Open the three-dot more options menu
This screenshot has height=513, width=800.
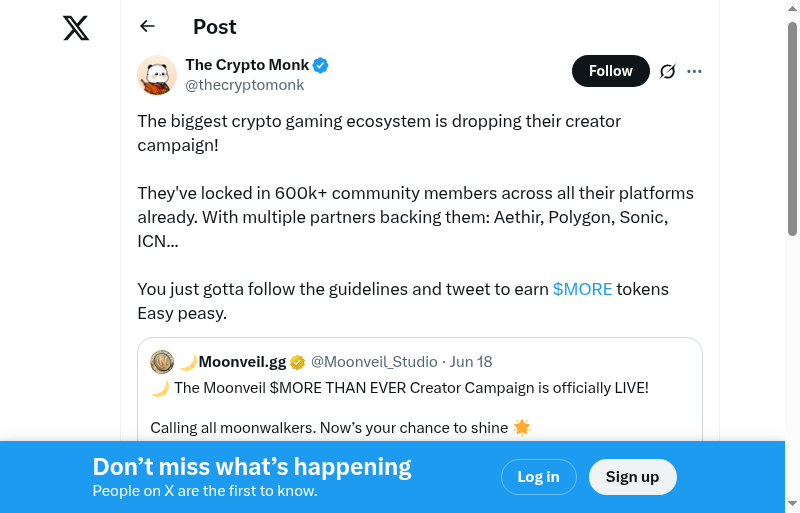click(695, 71)
